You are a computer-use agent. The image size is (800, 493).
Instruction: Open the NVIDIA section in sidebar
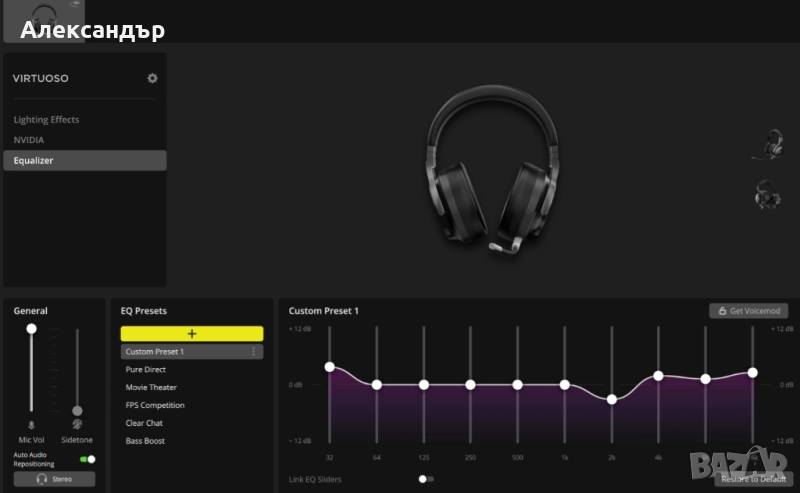pos(29,140)
